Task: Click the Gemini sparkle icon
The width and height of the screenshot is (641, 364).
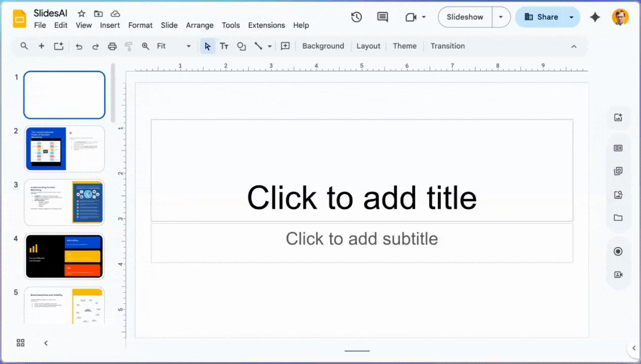Action: [x=595, y=17]
